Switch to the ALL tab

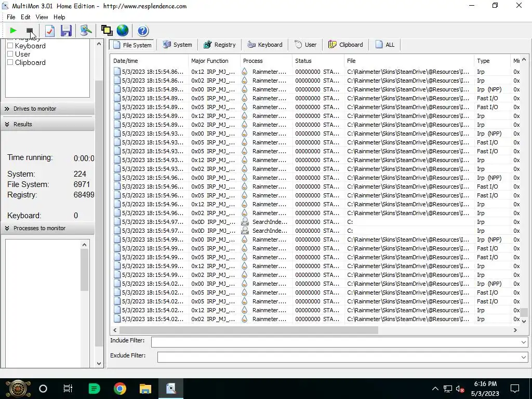coord(385,45)
